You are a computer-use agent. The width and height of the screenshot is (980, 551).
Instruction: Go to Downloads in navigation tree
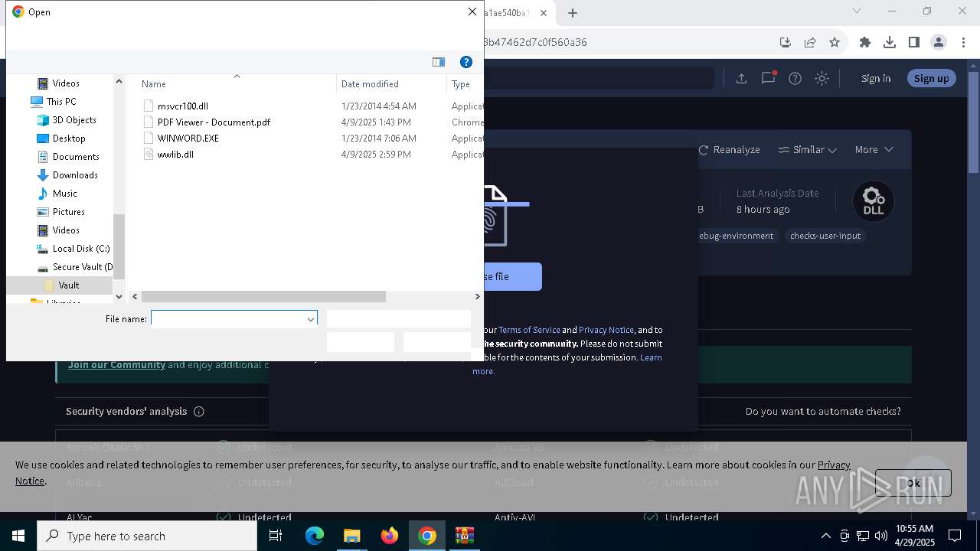tap(75, 175)
